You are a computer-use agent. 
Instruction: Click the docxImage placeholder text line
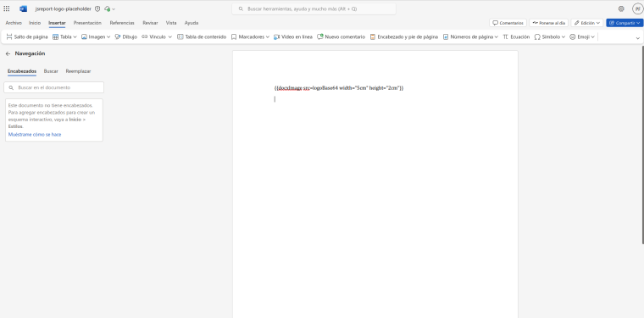pos(339,88)
